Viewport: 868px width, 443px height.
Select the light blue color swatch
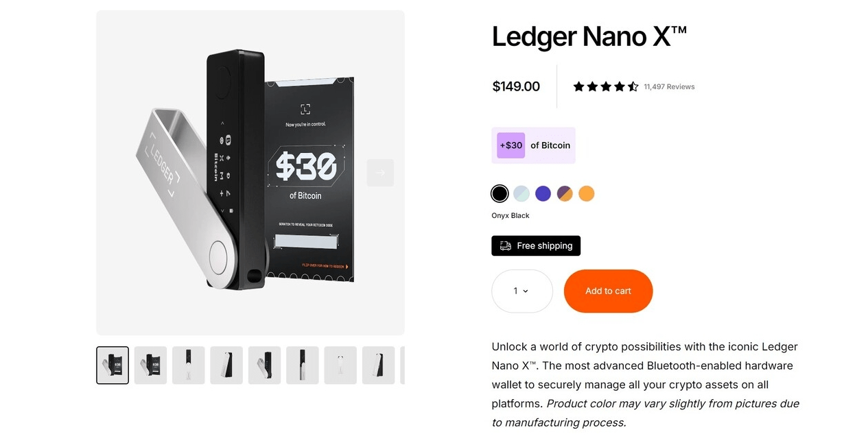coord(521,193)
